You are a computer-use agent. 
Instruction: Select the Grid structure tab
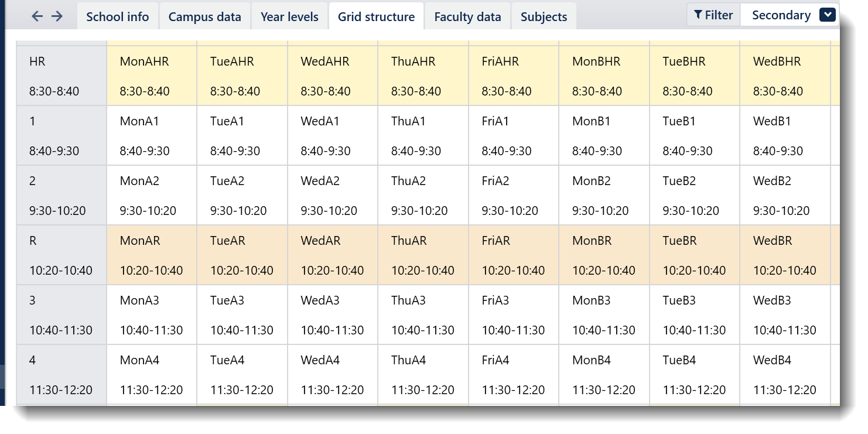[376, 17]
